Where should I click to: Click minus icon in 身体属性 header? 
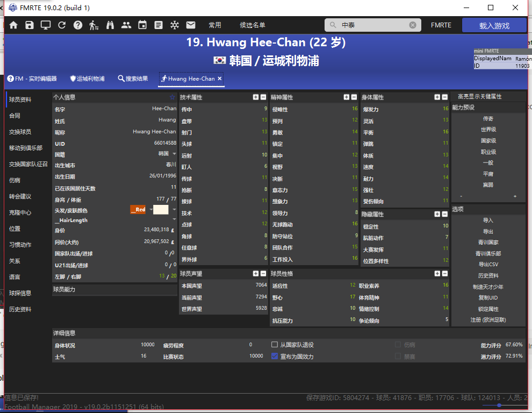pos(445,97)
